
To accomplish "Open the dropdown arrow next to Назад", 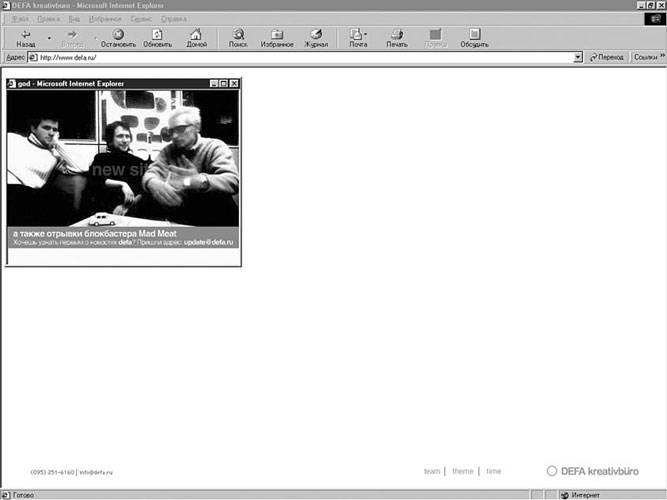I will [x=49, y=38].
